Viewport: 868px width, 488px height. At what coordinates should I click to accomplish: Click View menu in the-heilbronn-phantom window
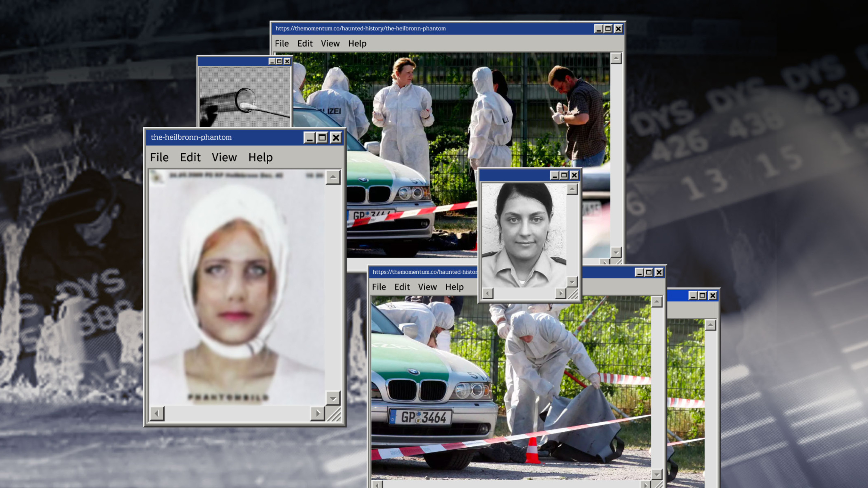(x=224, y=157)
